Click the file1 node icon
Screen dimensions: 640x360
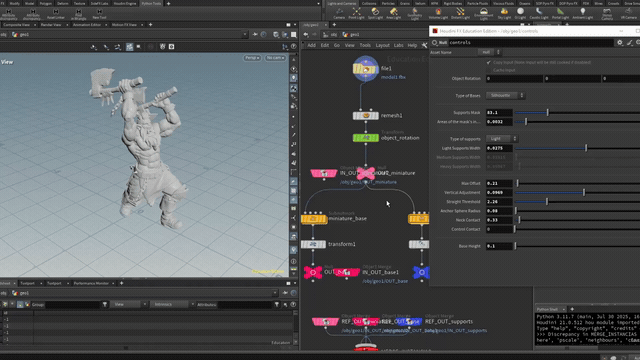tap(366, 69)
